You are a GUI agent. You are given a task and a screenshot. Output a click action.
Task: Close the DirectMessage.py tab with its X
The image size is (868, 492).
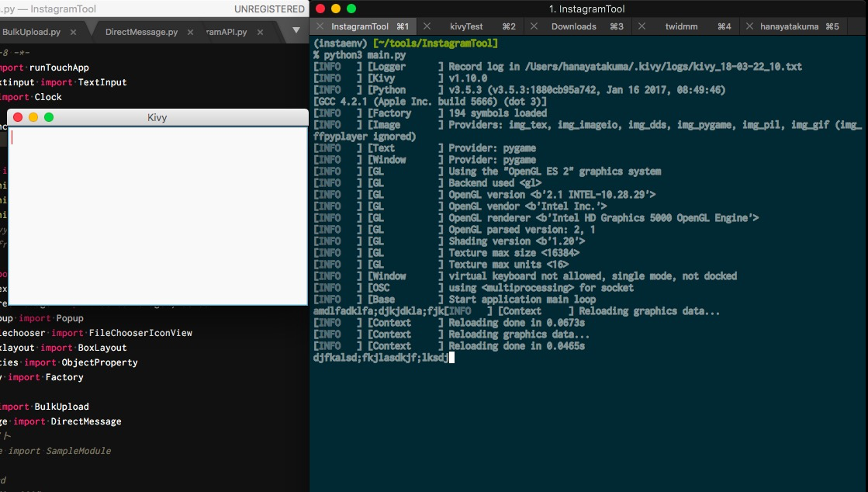(189, 33)
